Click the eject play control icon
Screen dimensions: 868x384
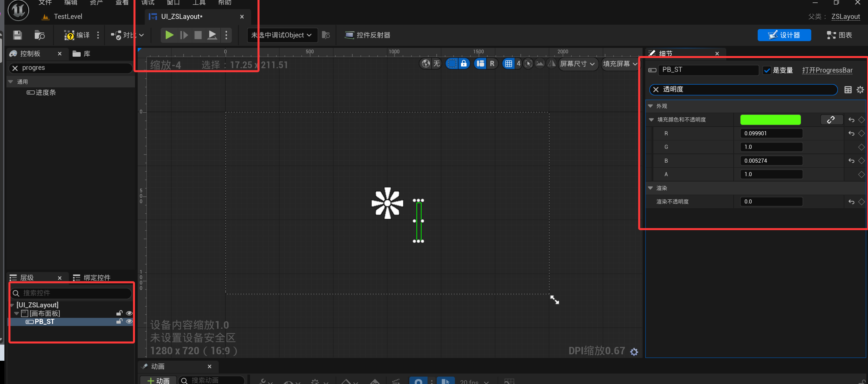tap(212, 35)
